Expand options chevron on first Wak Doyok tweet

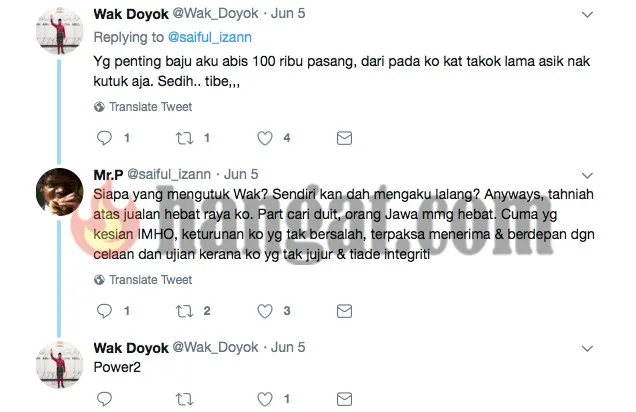click(x=587, y=15)
